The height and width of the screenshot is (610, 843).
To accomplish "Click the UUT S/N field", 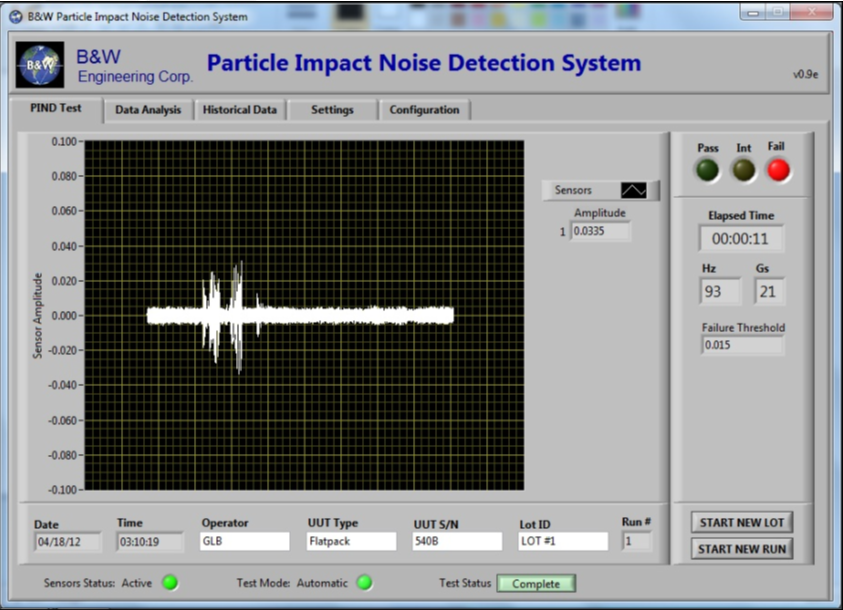I will coord(458,541).
